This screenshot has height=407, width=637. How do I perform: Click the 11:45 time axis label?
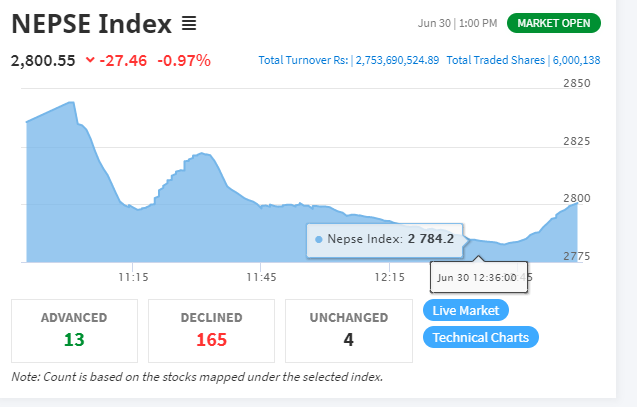[261, 277]
